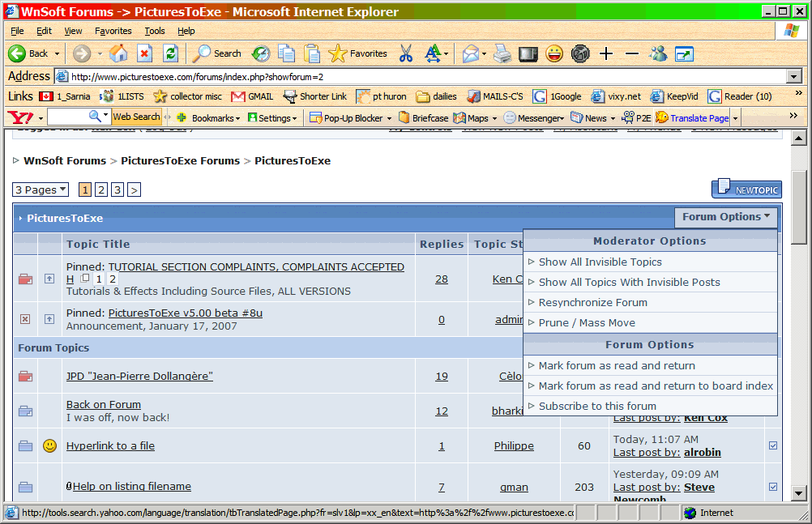The image size is (812, 524).
Task: Click the smiley face toolbar icon
Action: click(554, 53)
